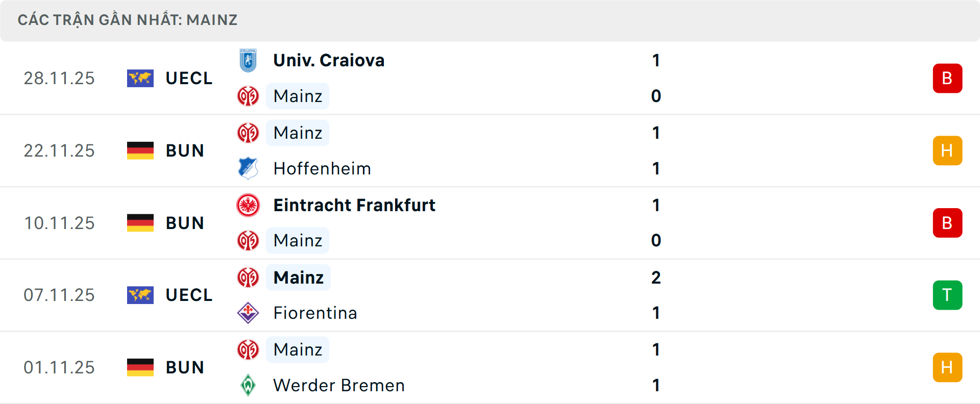The width and height of the screenshot is (980, 404).
Task: Open the Eintracht Frankfurt team link
Action: tap(354, 205)
